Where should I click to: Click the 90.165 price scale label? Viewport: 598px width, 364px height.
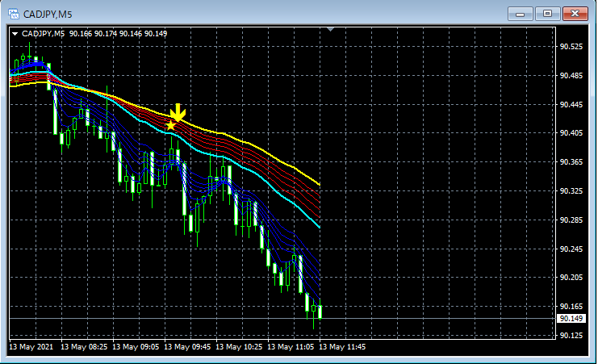(x=571, y=306)
